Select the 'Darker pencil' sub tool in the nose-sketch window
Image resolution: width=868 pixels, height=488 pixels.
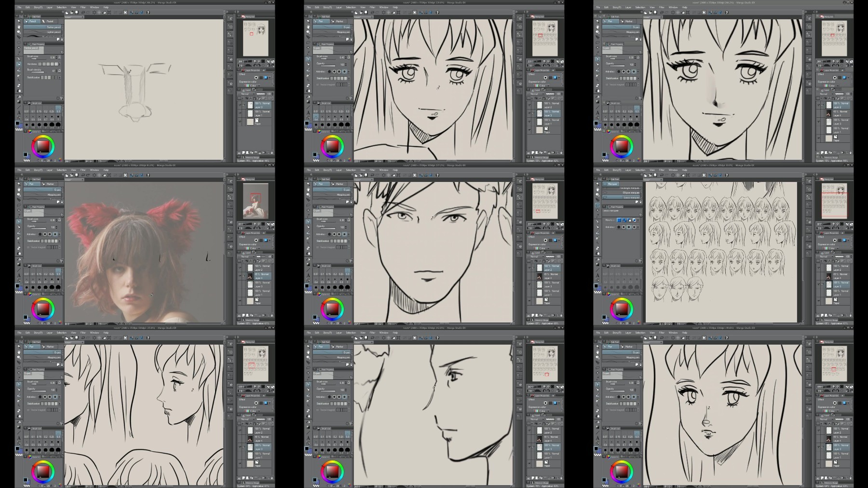pyautogui.click(x=42, y=27)
